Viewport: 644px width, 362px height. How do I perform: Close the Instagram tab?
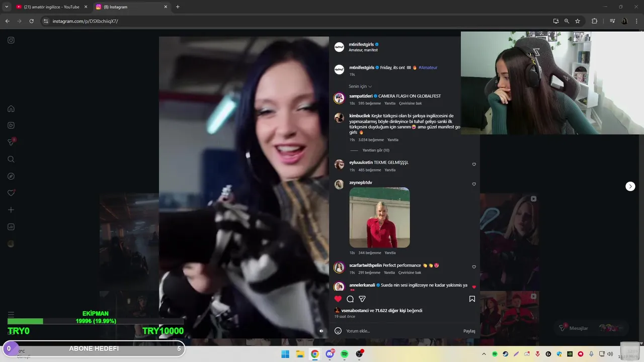[x=166, y=7]
